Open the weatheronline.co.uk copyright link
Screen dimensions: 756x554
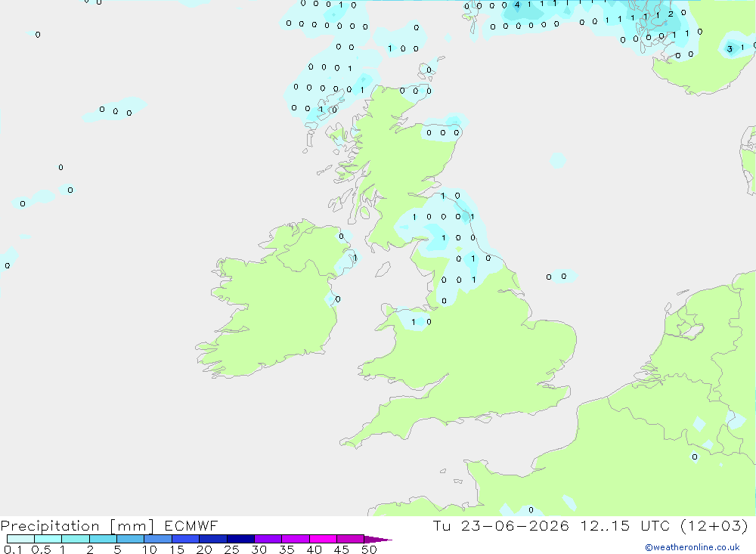(x=692, y=547)
